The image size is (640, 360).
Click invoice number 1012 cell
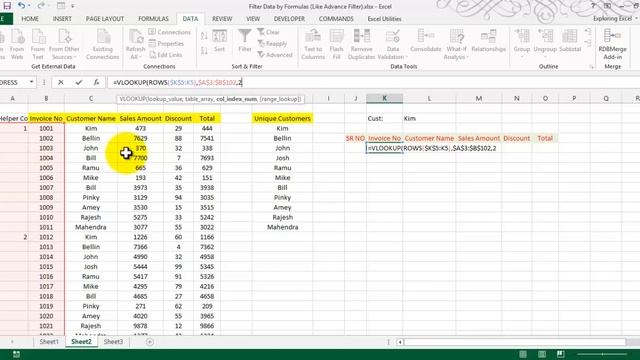[46, 237]
